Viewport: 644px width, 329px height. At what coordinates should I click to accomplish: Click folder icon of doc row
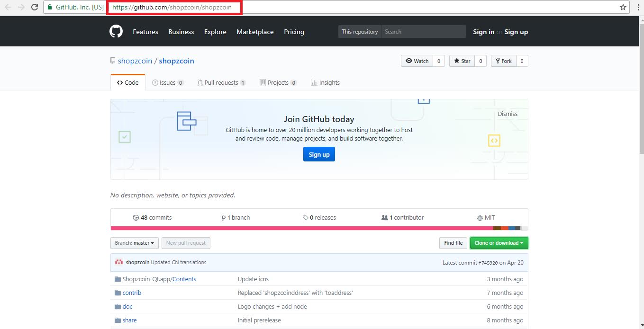[118, 306]
